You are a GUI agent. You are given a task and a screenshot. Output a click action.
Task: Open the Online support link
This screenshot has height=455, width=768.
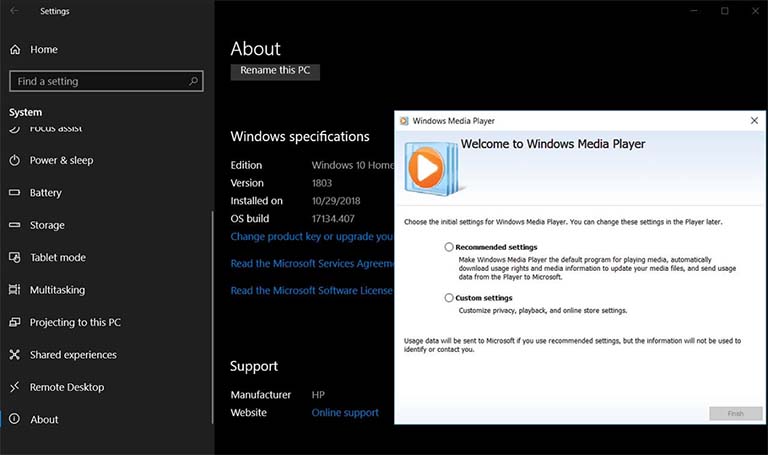coord(345,412)
